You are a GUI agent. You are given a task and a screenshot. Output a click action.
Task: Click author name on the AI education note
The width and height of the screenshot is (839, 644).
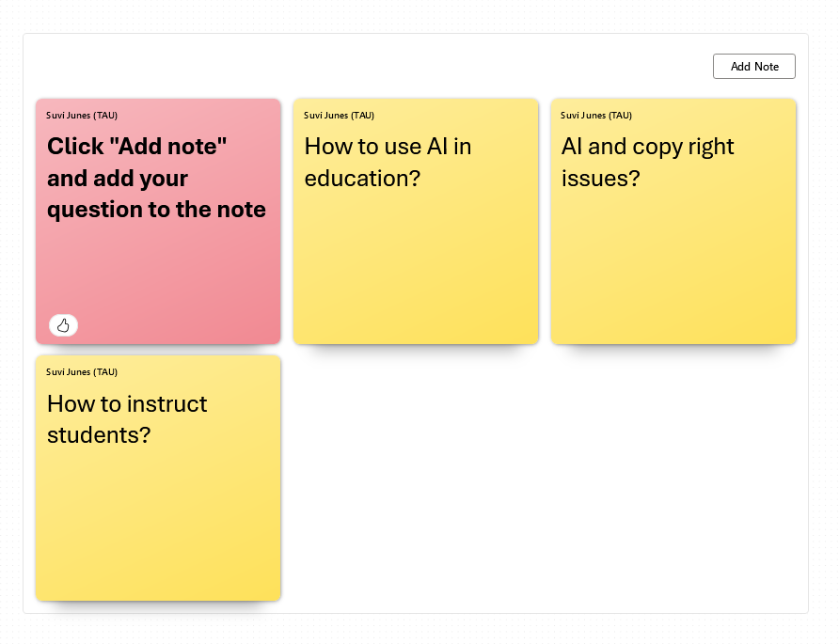tap(339, 116)
